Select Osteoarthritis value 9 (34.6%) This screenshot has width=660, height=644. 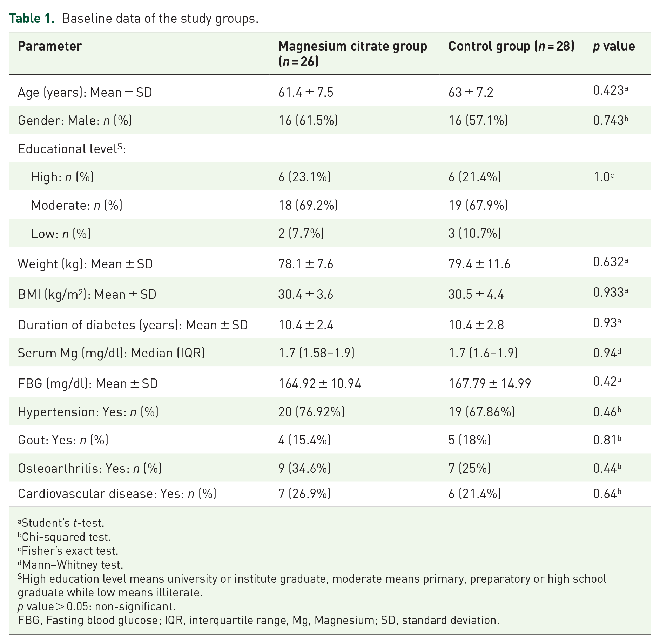304,468
